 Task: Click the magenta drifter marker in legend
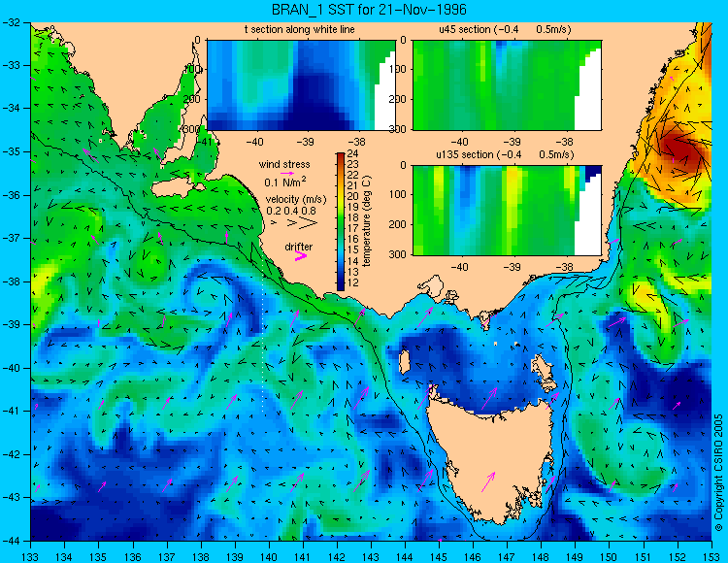coord(301,255)
